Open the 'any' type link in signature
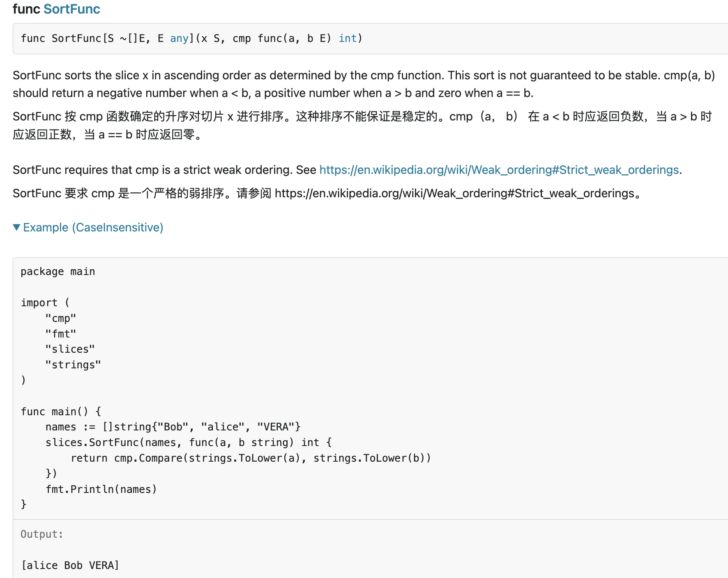Image resolution: width=728 pixels, height=578 pixels. (179, 39)
